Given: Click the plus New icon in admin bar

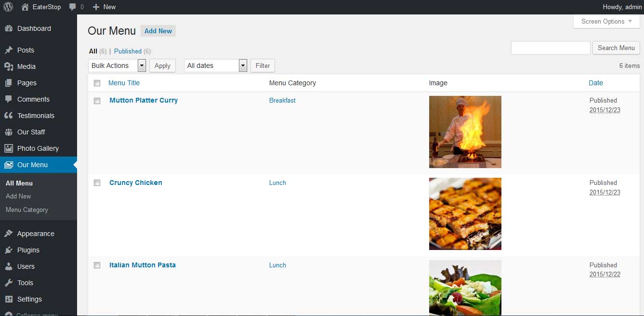Looking at the screenshot, I should (x=96, y=7).
